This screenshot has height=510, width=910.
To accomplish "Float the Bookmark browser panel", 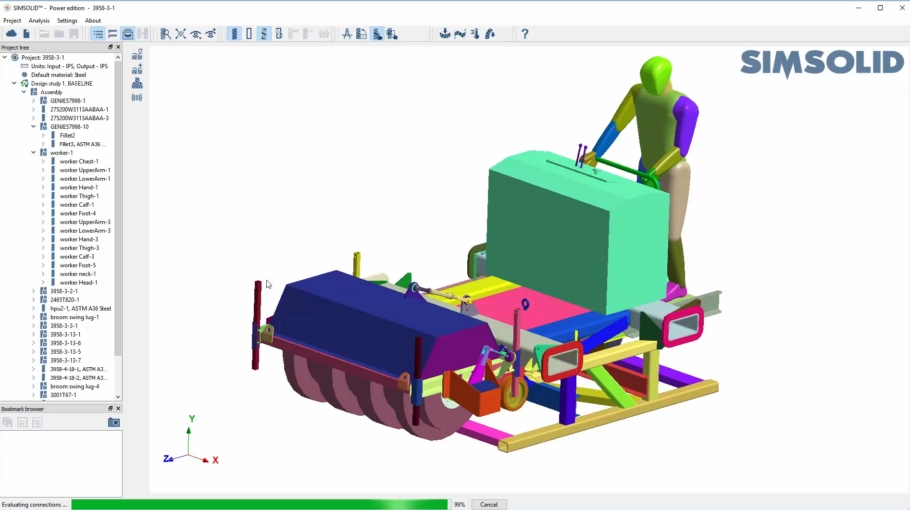I will 110,408.
